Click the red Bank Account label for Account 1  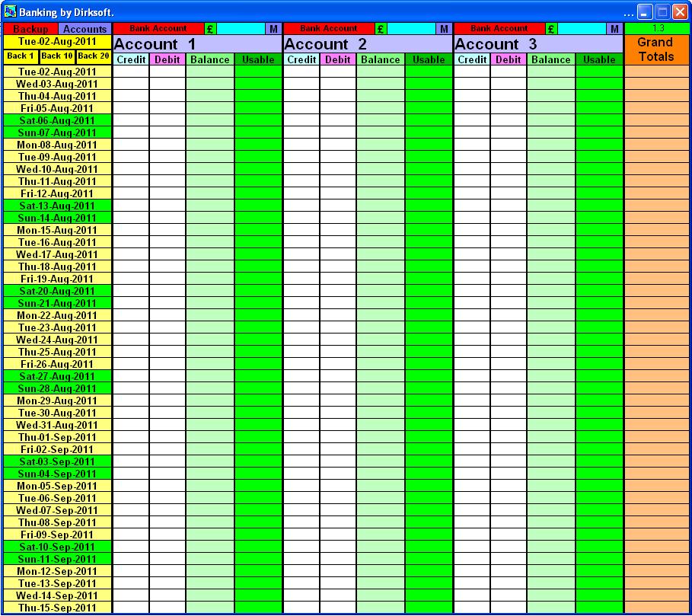click(x=158, y=29)
